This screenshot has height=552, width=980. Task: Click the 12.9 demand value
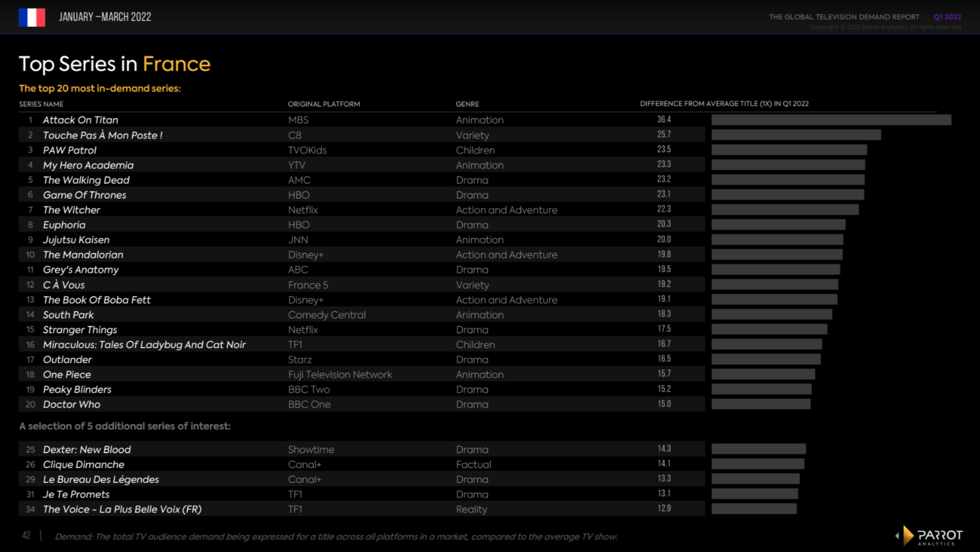[664, 508]
